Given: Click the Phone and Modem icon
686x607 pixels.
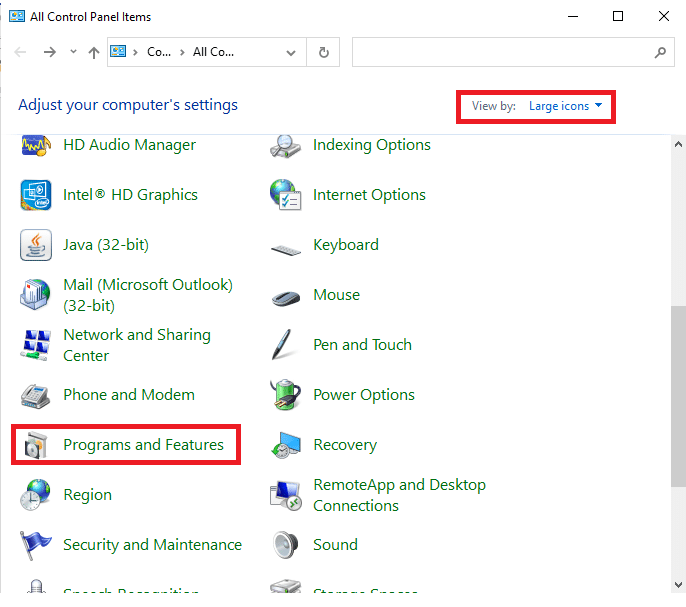Looking at the screenshot, I should pos(36,395).
